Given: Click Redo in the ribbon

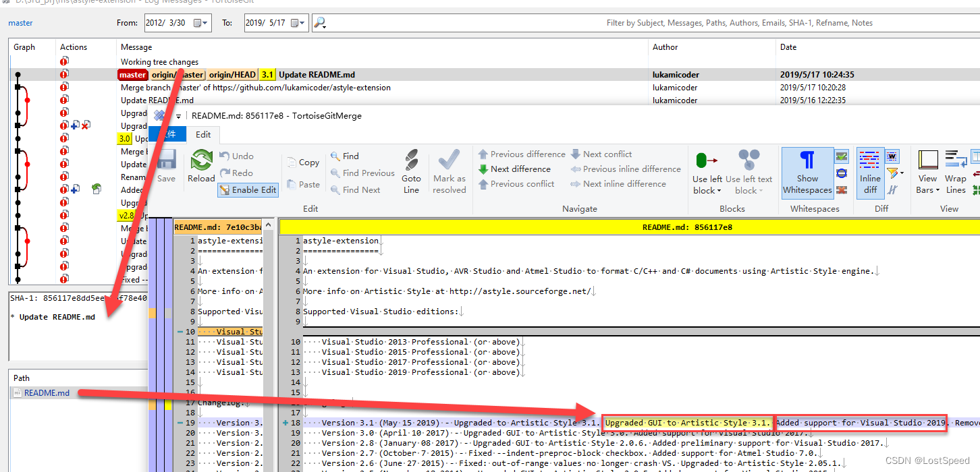Looking at the screenshot, I should 236,173.
